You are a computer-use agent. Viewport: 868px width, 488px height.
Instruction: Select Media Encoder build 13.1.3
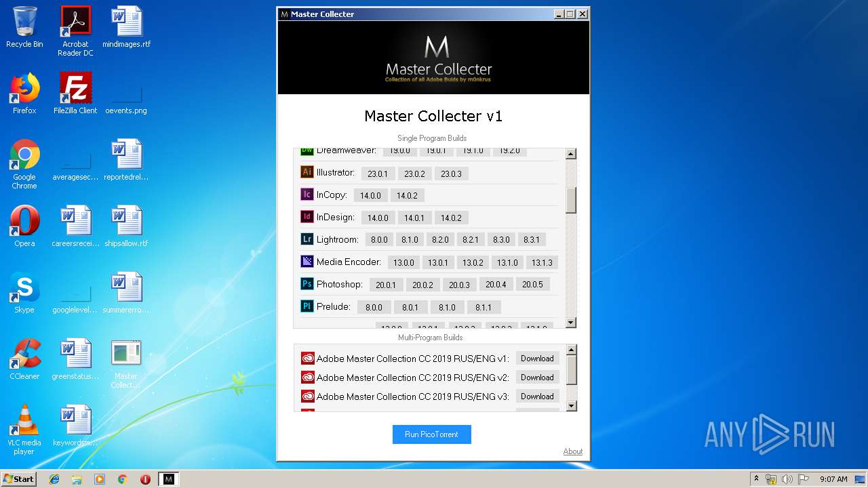pos(542,262)
